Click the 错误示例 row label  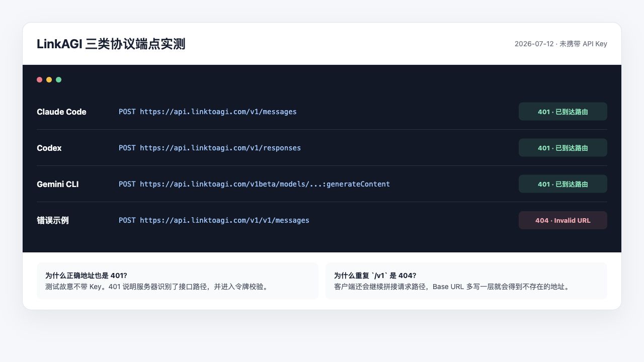[53, 220]
